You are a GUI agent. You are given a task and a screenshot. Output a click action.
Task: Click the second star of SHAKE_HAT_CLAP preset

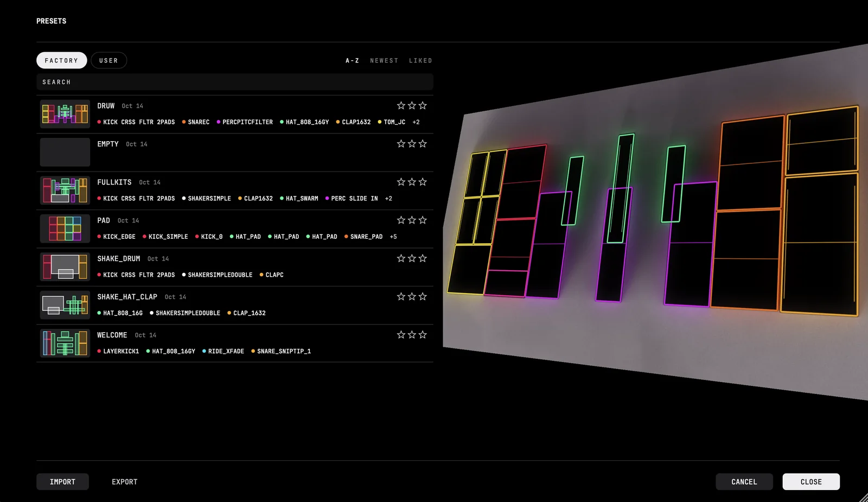point(412,296)
